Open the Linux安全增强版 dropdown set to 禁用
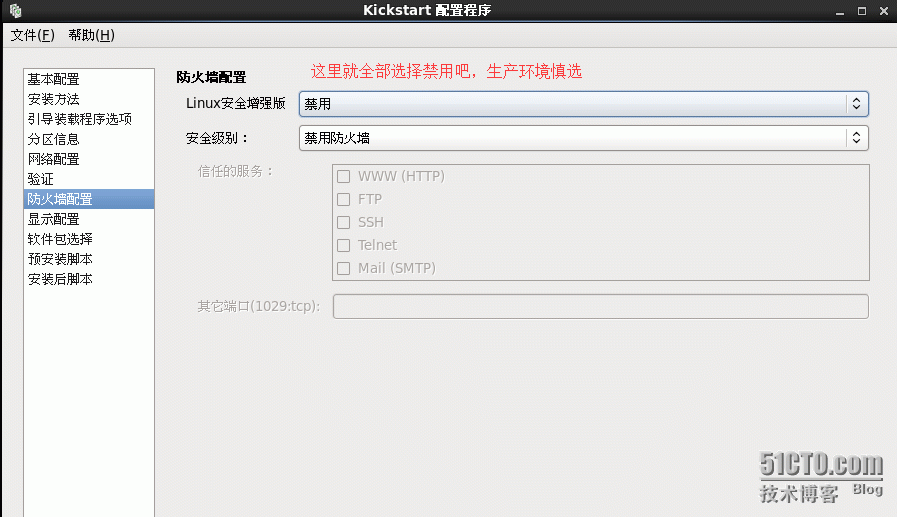The image size is (897, 517). 584,104
